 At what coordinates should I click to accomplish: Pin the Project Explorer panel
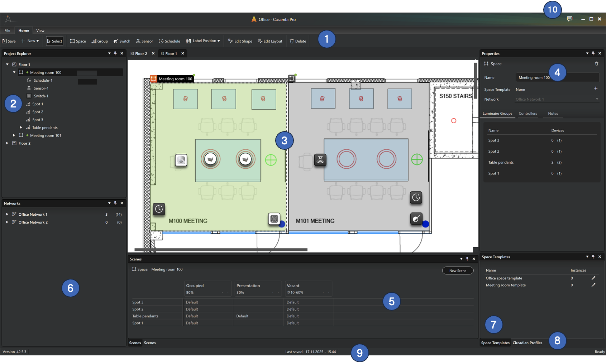[115, 53]
